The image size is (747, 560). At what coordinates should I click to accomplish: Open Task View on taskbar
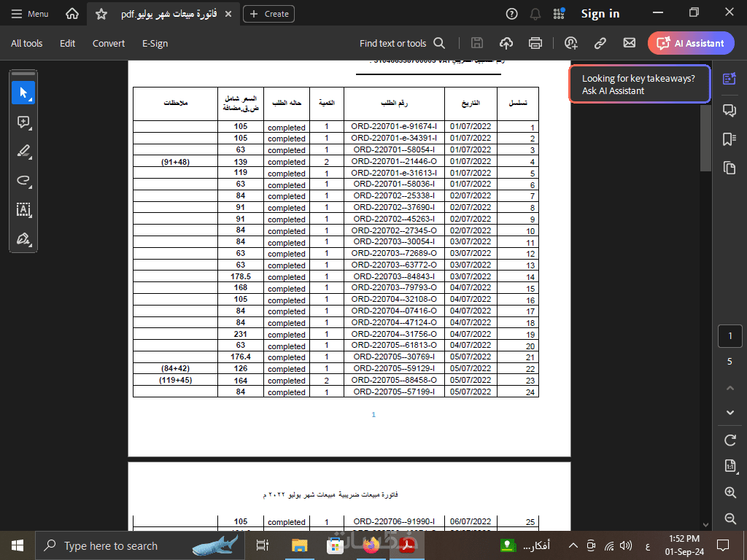263,545
